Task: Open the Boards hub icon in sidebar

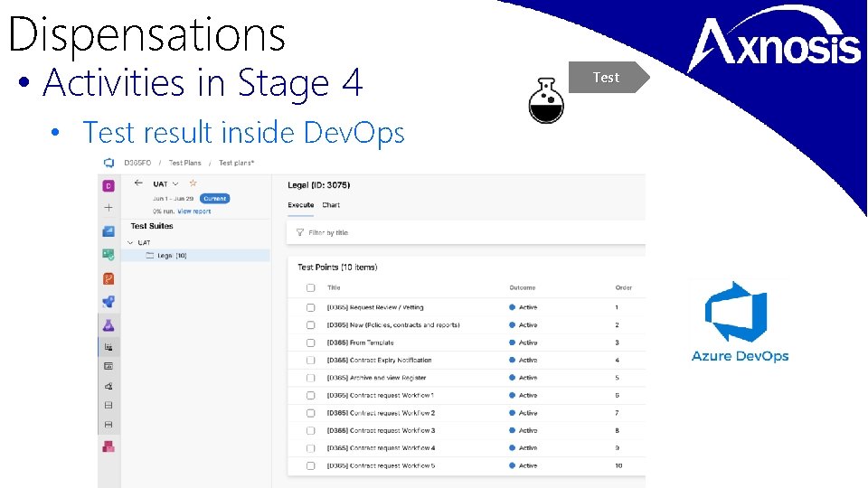Action: (x=108, y=255)
